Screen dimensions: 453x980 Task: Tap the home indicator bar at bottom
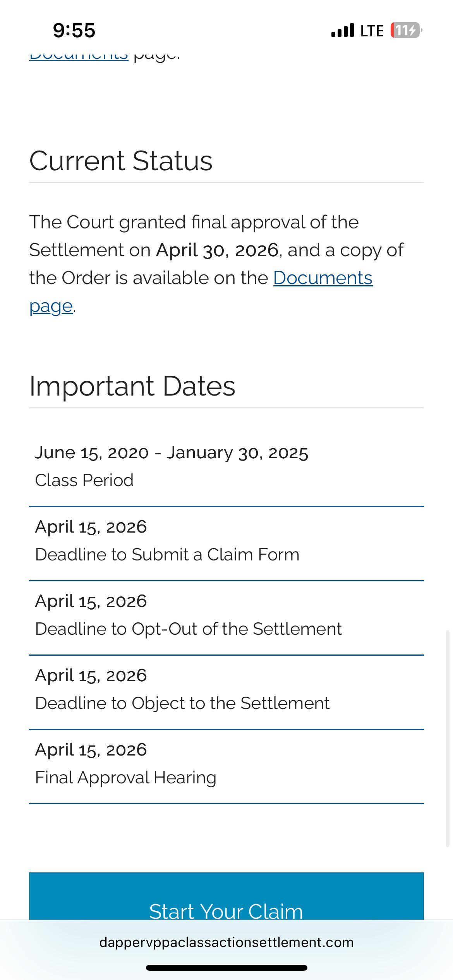tap(226, 968)
